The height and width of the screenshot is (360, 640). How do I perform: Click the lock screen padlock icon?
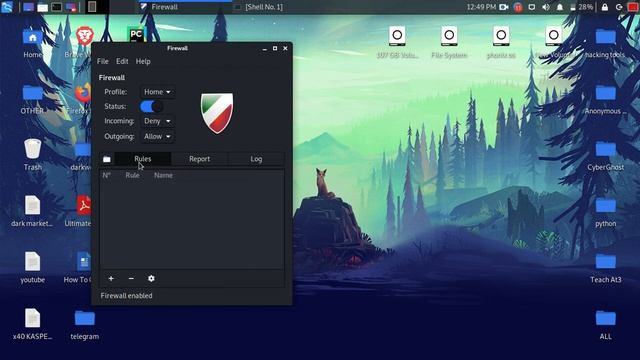[604, 7]
